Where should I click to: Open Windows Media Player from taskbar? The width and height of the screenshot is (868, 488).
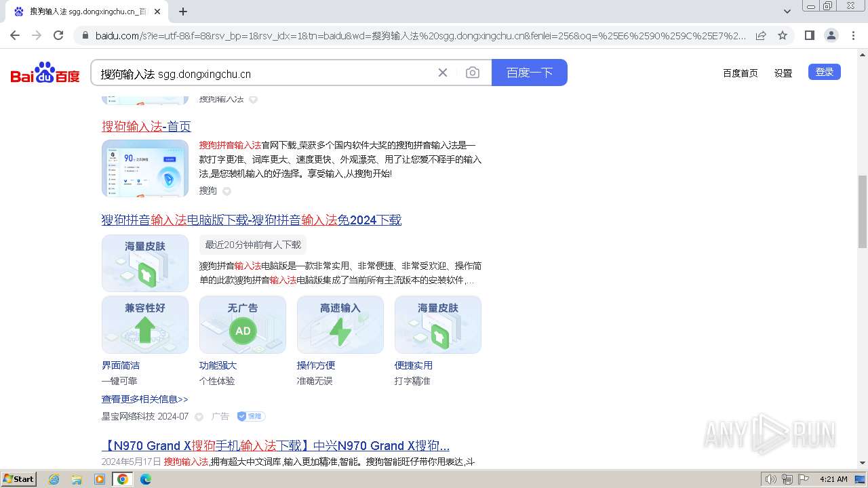coord(100,479)
